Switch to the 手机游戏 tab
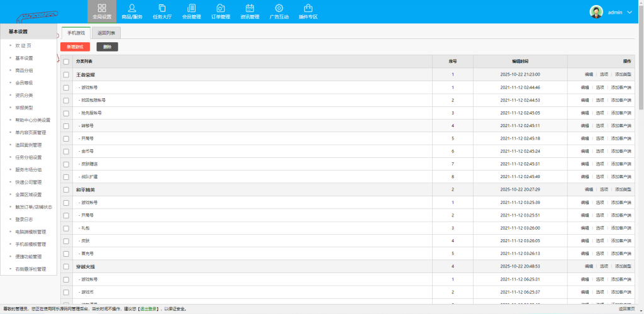The image size is (644, 314). tap(76, 33)
